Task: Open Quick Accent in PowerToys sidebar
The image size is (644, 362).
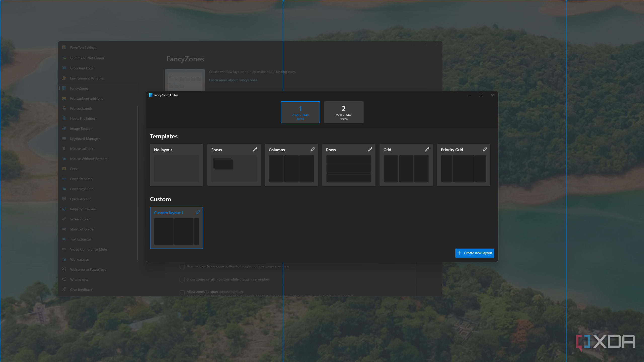Action: coord(98,199)
